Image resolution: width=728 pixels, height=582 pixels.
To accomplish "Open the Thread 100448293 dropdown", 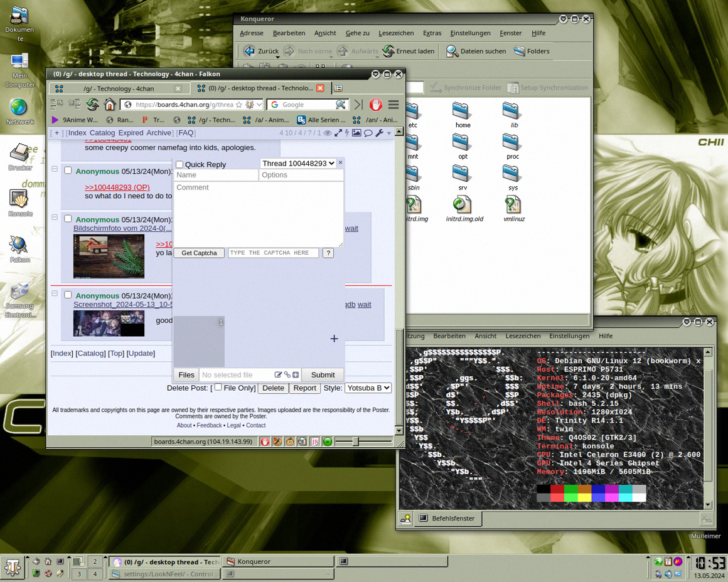I will pos(297,163).
